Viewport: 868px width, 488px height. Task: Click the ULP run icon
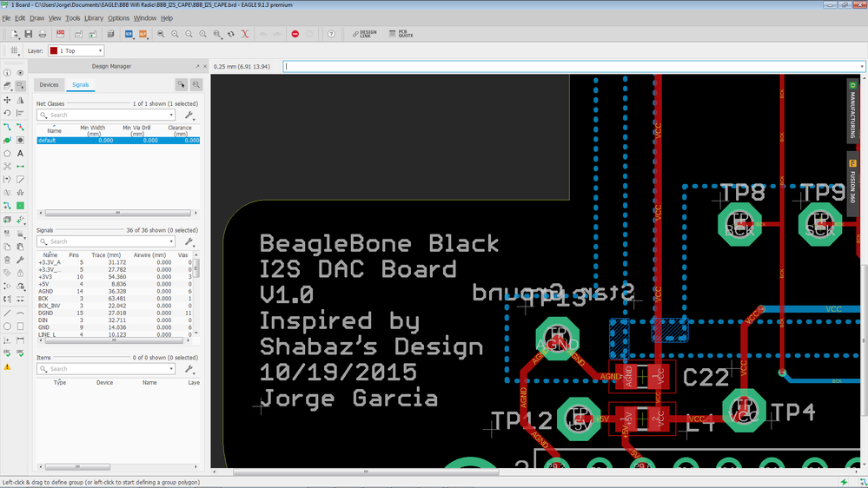click(x=142, y=35)
